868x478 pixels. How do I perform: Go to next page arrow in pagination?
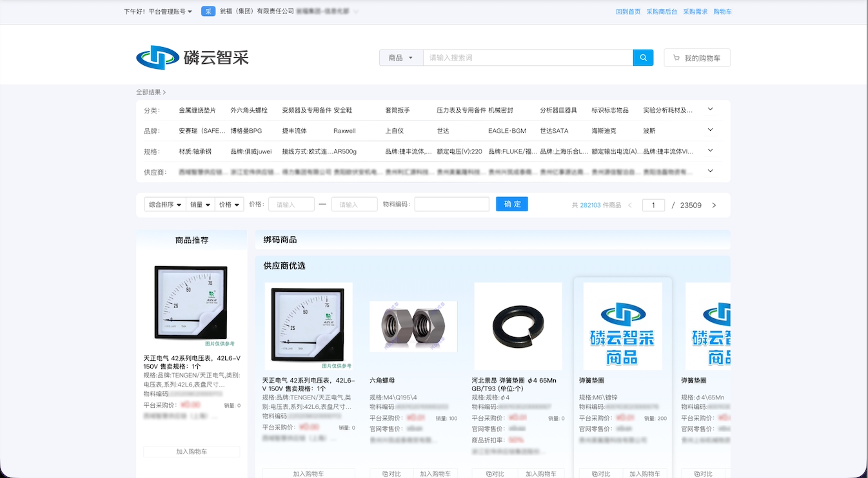pyautogui.click(x=714, y=206)
